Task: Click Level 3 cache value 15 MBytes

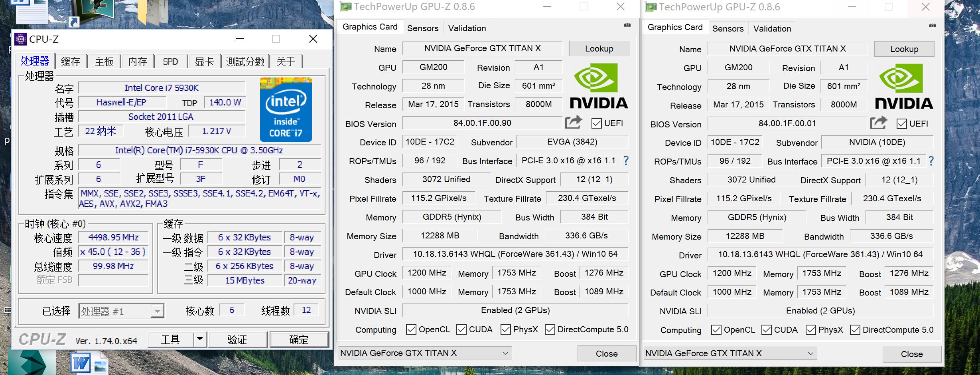Action: click(245, 280)
